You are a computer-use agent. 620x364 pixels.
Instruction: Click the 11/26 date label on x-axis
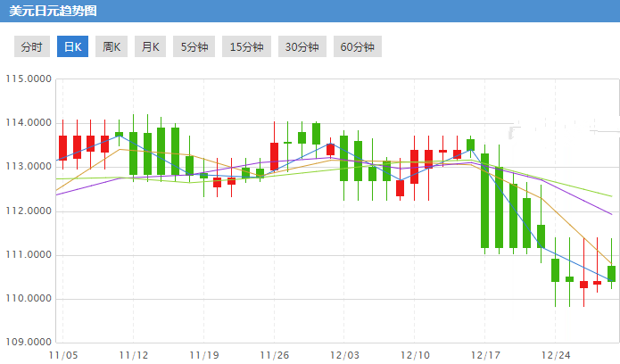(x=273, y=355)
